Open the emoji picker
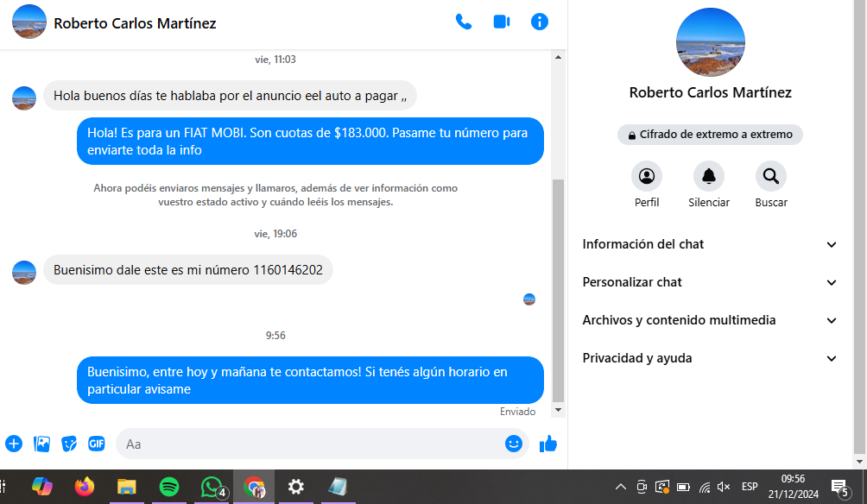 point(514,444)
